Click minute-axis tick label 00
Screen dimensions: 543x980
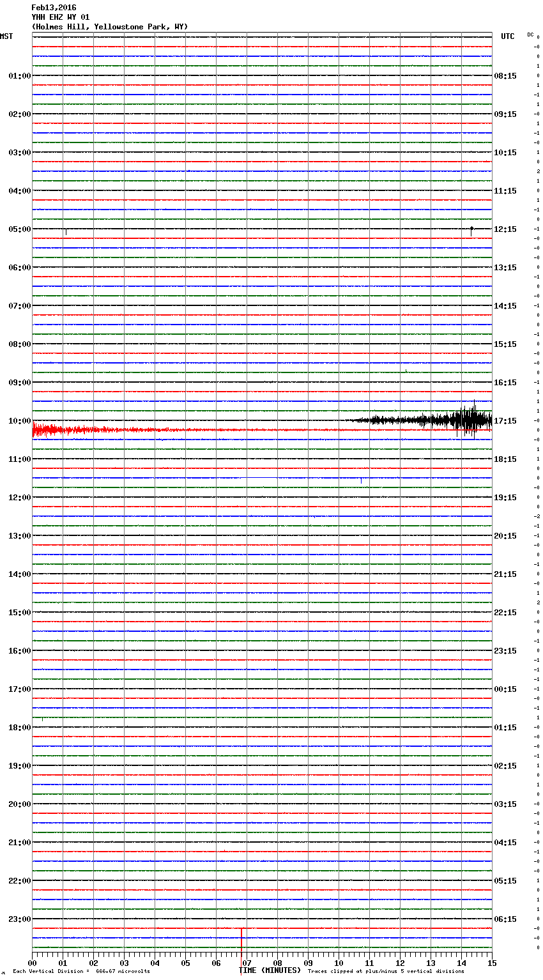point(32,963)
